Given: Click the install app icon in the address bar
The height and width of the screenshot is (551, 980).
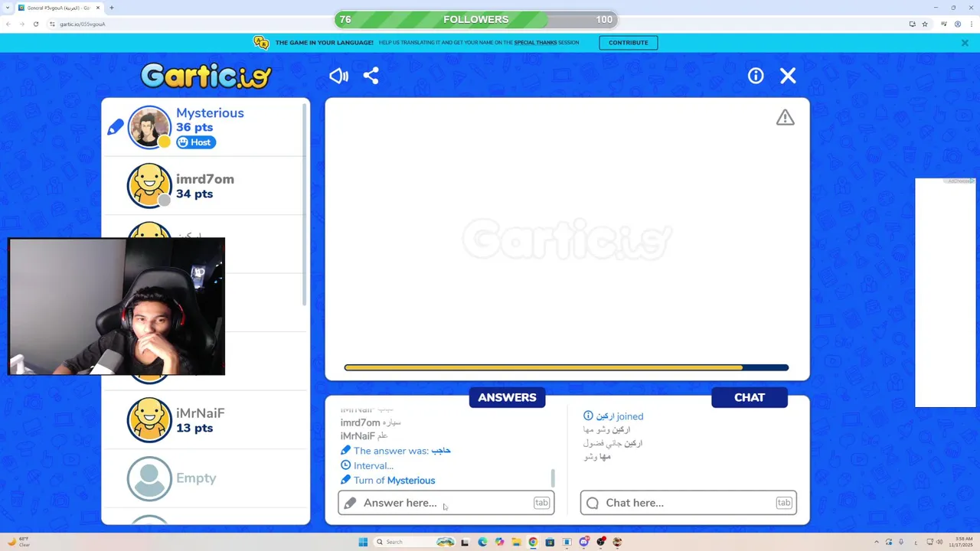Looking at the screenshot, I should tap(912, 24).
